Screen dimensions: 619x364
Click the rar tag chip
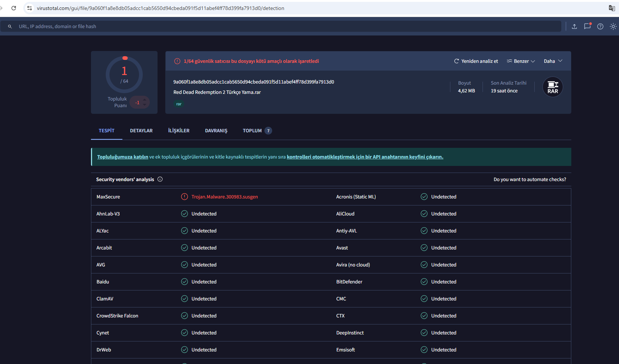tap(179, 104)
